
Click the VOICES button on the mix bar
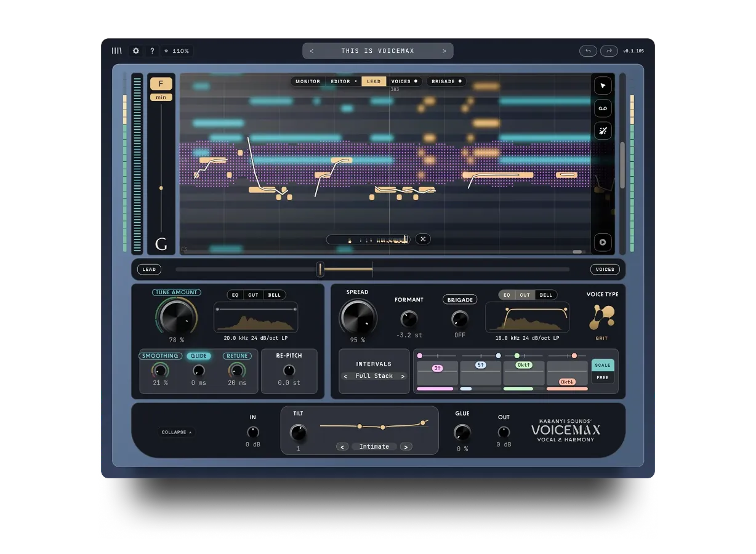[605, 269]
